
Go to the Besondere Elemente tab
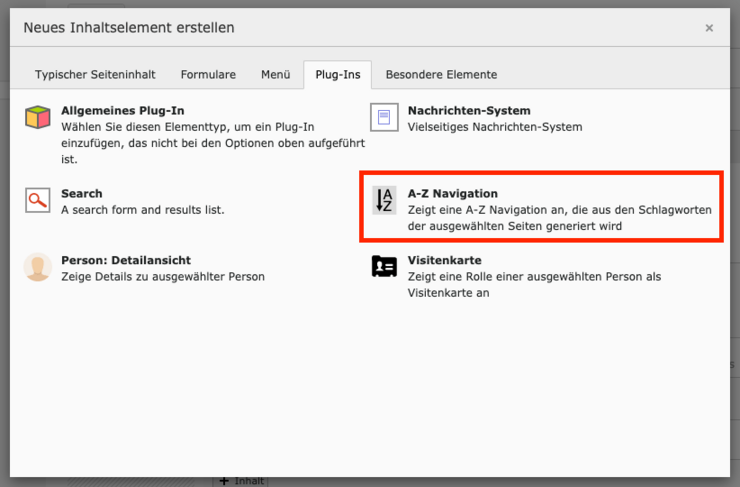[441, 74]
